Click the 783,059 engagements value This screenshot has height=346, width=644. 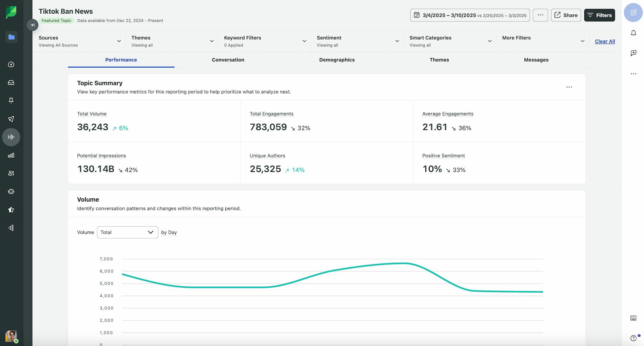(268, 127)
